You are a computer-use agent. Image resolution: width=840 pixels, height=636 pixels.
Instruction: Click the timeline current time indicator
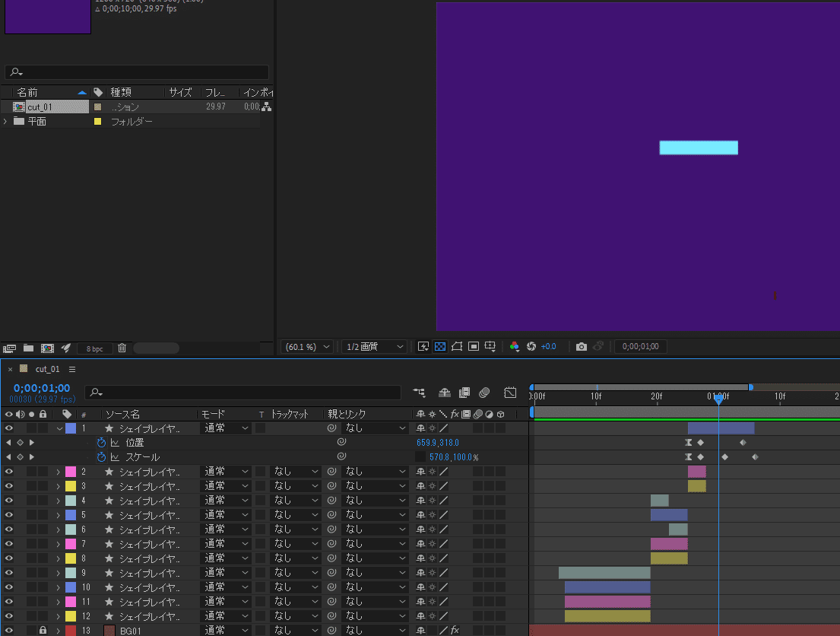(718, 397)
